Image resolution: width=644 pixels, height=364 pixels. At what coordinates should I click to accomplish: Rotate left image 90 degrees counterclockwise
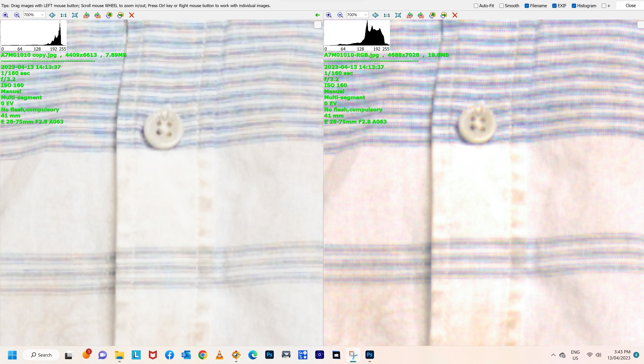click(86, 15)
